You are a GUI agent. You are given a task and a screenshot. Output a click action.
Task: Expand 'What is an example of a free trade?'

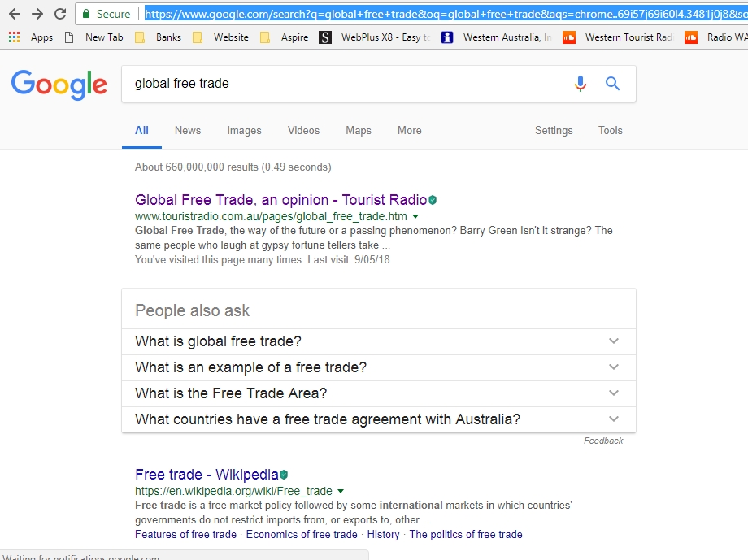pos(379,367)
